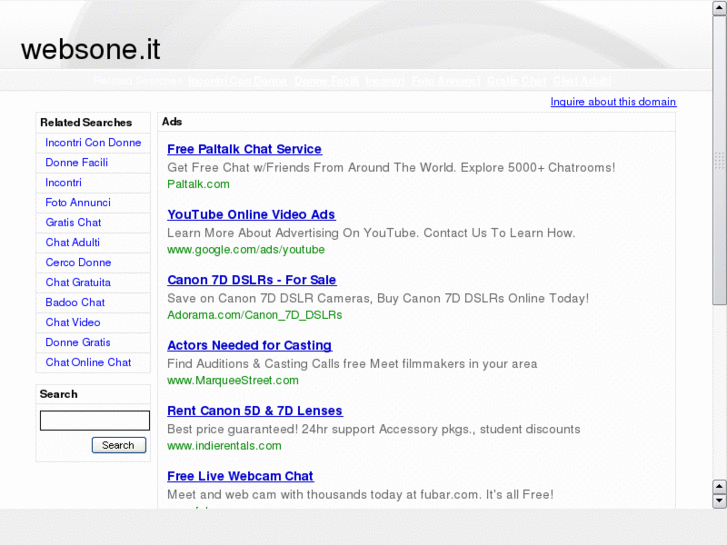Image resolution: width=727 pixels, height=545 pixels.
Task: Open 'Free Paltalk Chat Service' ad
Action: (244, 149)
